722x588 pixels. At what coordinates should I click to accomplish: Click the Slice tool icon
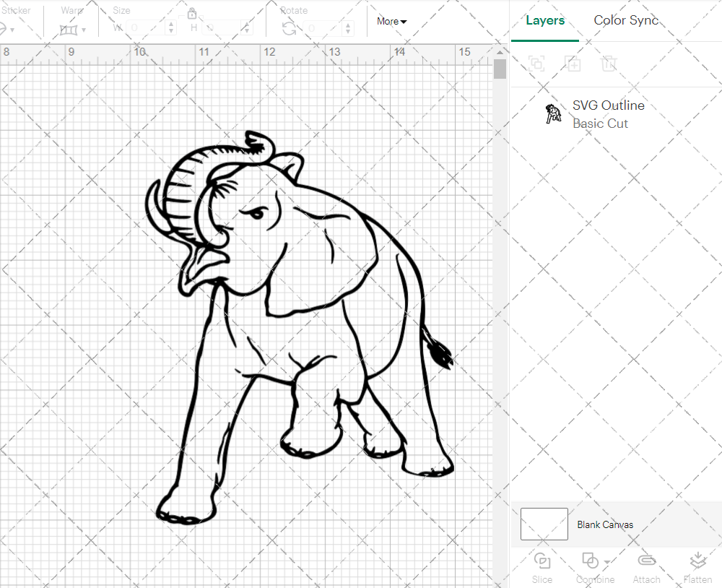(541, 561)
